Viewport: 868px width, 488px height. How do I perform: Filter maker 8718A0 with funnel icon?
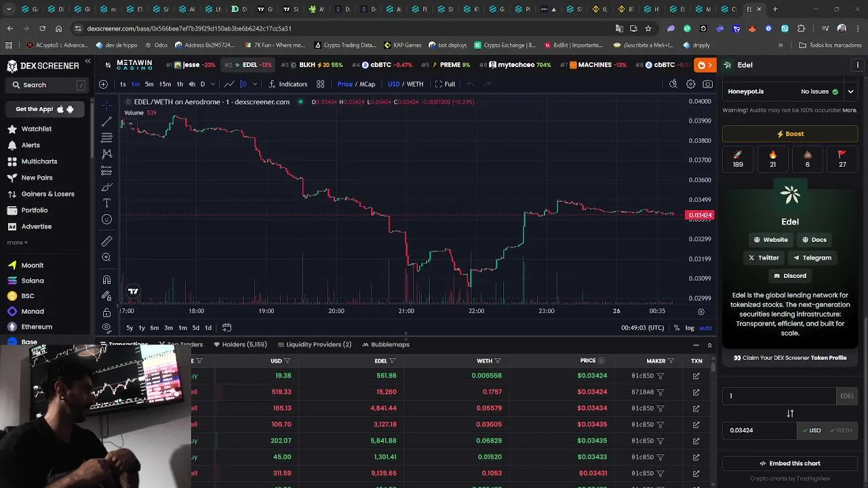(660, 392)
